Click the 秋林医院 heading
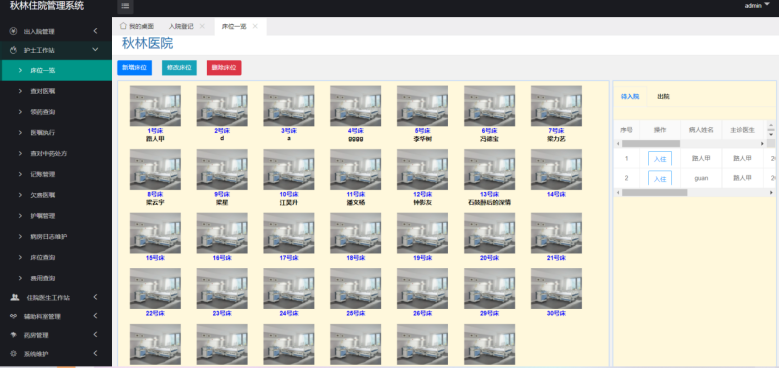Screen dimensions: 779x368 click(x=148, y=43)
